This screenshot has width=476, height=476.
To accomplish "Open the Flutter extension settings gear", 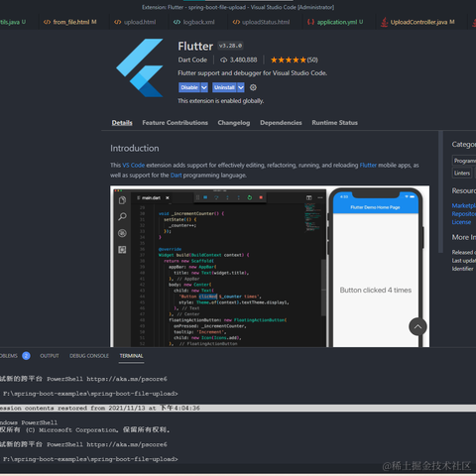I will pyautogui.click(x=253, y=87).
